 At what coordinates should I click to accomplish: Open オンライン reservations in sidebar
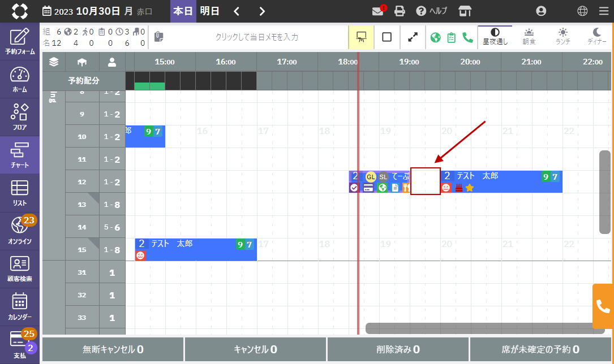tap(20, 231)
